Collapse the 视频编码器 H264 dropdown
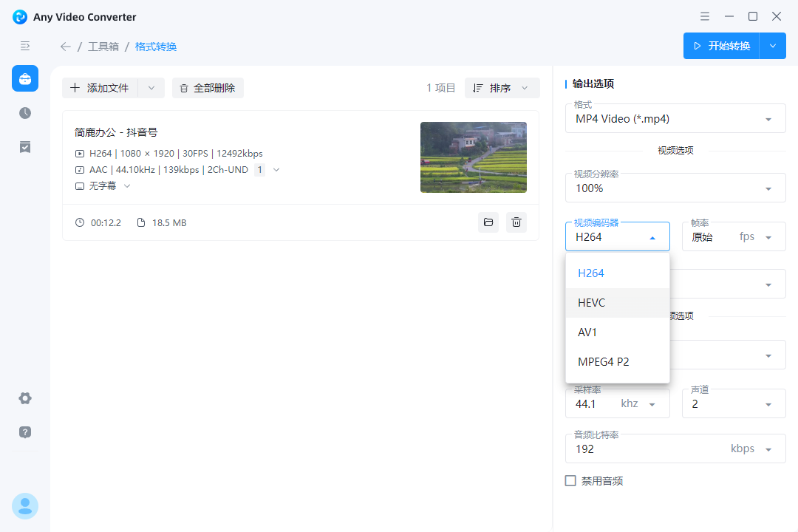This screenshot has width=798, height=532. [617, 236]
